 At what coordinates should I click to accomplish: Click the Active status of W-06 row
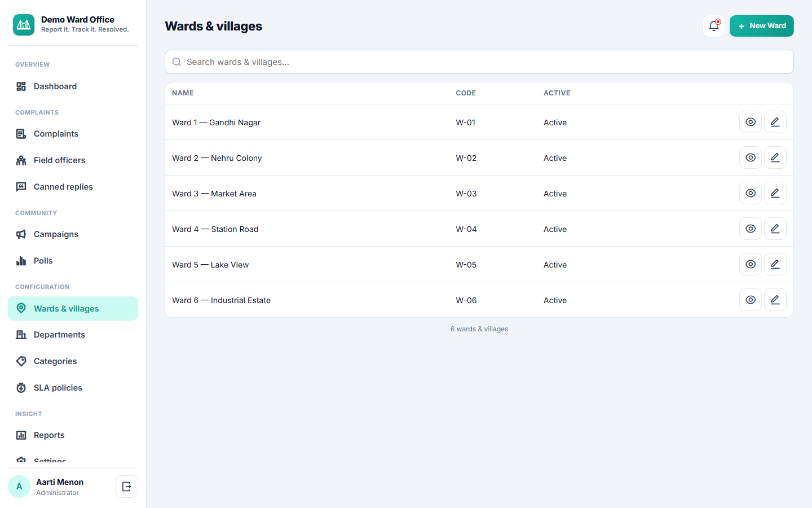click(x=555, y=300)
